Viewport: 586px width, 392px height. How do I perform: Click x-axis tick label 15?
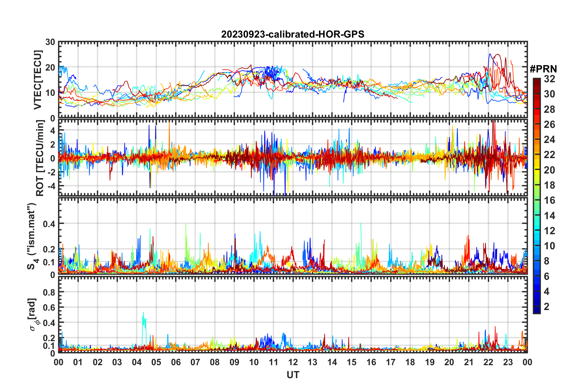coord(352,362)
